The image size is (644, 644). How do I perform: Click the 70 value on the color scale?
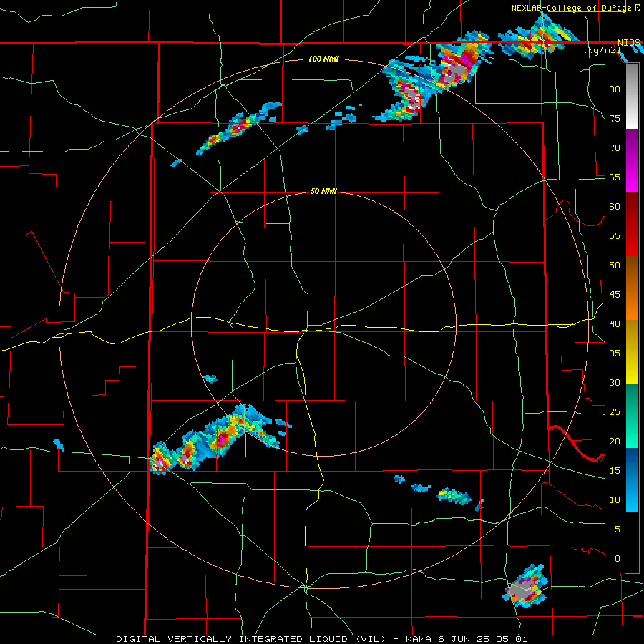615,148
